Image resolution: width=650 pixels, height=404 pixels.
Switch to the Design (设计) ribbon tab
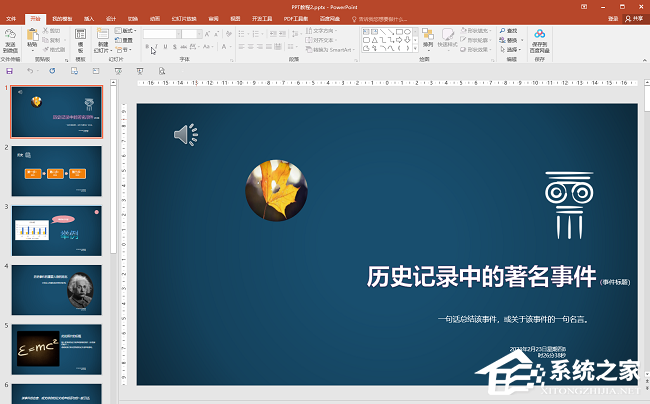110,18
